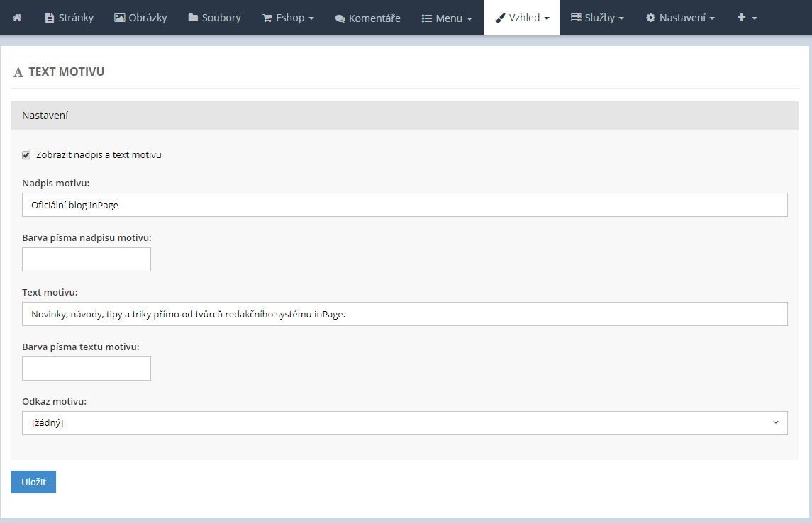Click the Uložit save button
The width and height of the screenshot is (812, 523).
33,482
